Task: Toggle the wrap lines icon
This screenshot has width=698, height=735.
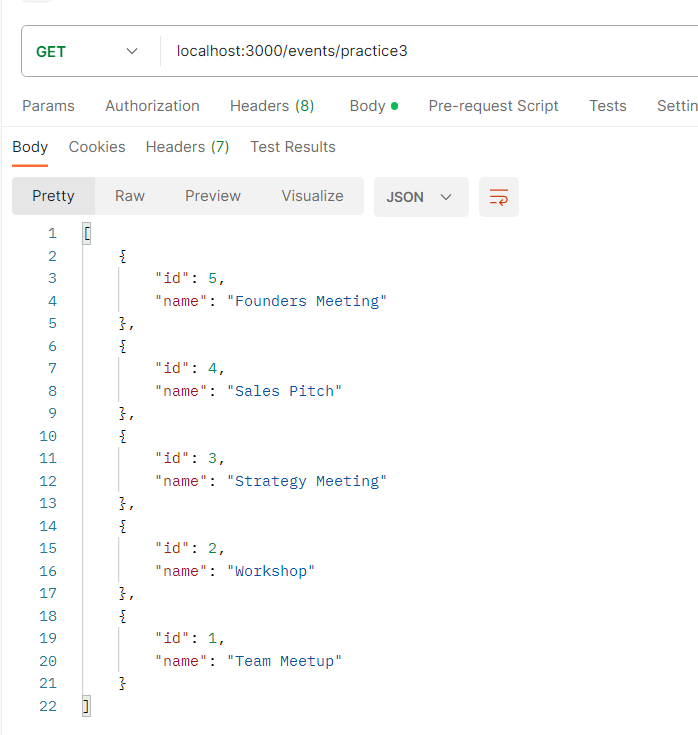Action: pos(498,197)
